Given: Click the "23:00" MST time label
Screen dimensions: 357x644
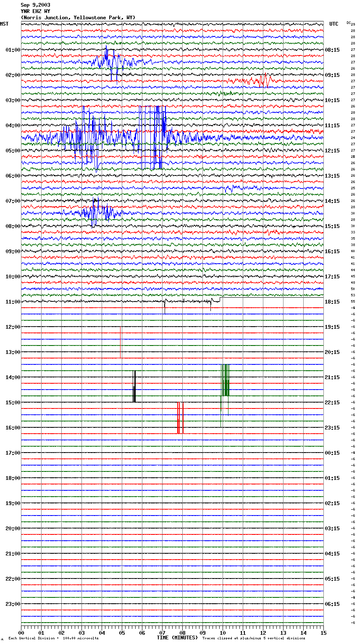Looking at the screenshot, I should [13, 604].
